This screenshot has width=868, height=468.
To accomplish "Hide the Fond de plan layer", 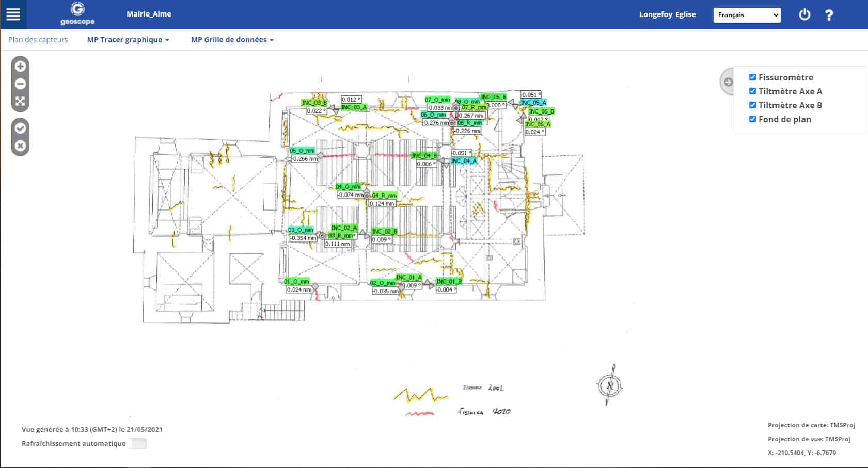I will point(752,119).
